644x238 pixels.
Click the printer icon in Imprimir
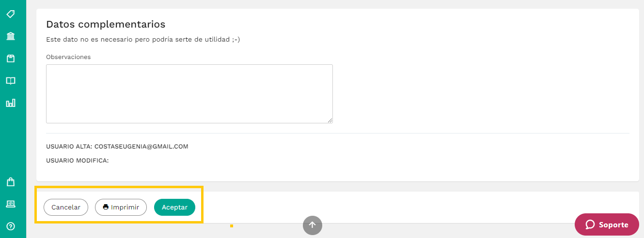point(106,207)
